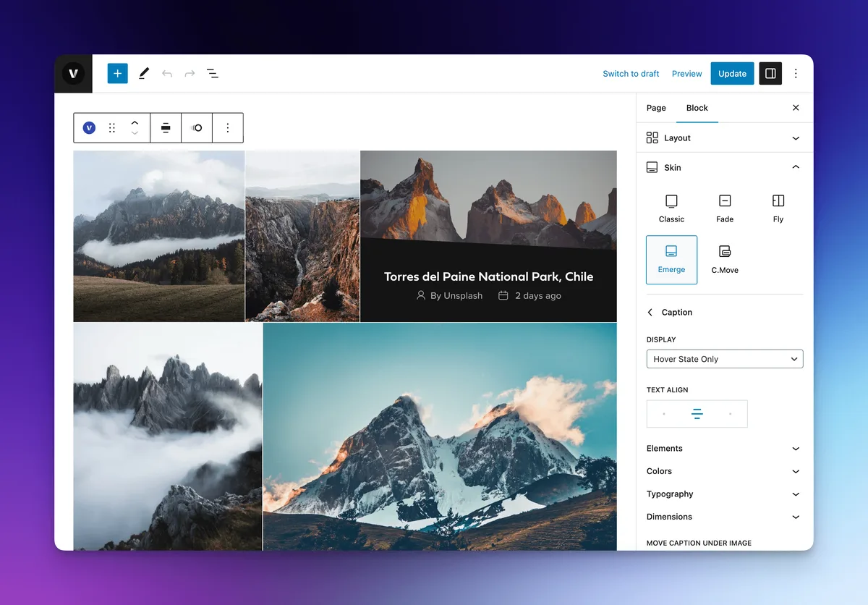Toggle the settings sidebar panel icon
868x605 pixels.
coord(770,73)
